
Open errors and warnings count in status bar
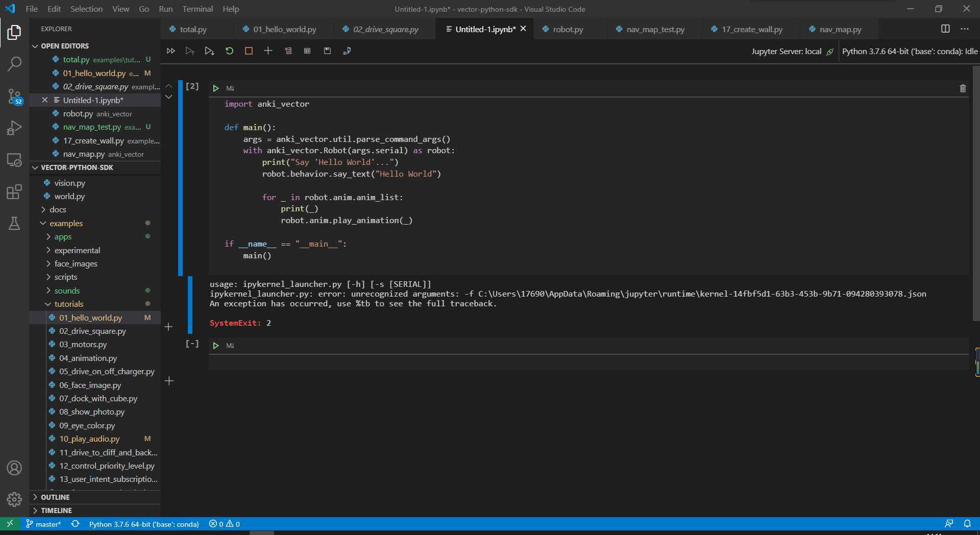pyautogui.click(x=225, y=524)
